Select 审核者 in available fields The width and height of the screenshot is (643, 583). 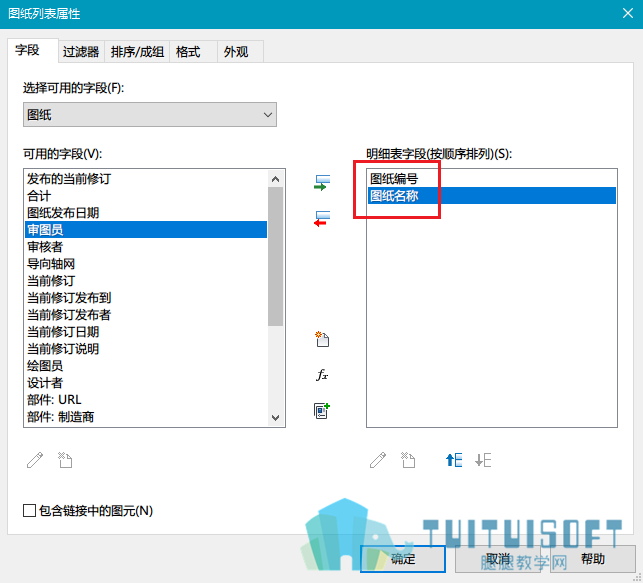tap(146, 246)
